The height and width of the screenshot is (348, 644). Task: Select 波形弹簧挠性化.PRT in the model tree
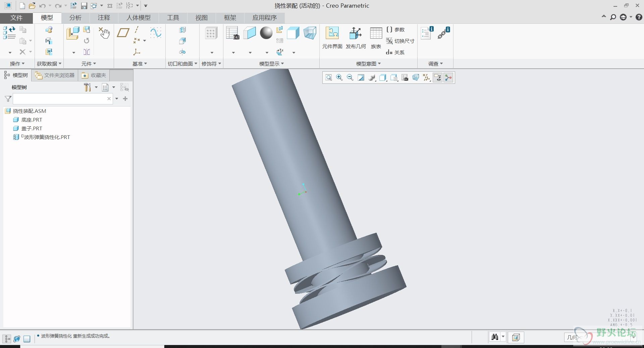(x=42, y=137)
